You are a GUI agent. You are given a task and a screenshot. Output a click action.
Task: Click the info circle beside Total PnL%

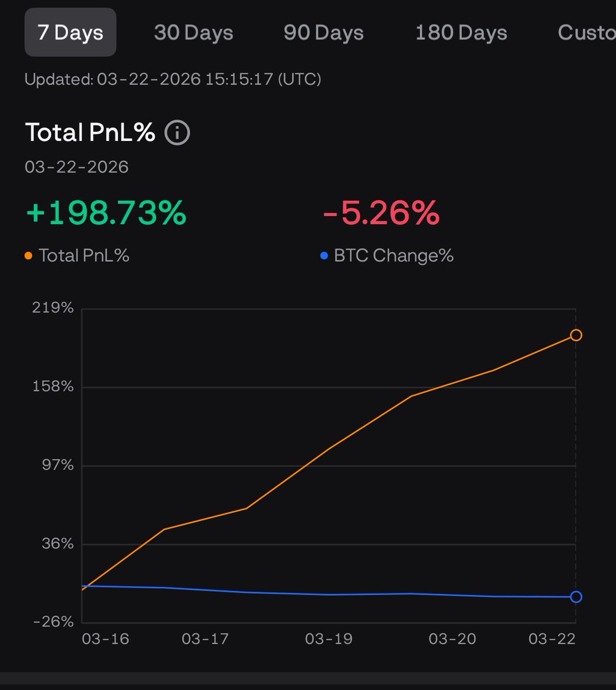click(177, 132)
